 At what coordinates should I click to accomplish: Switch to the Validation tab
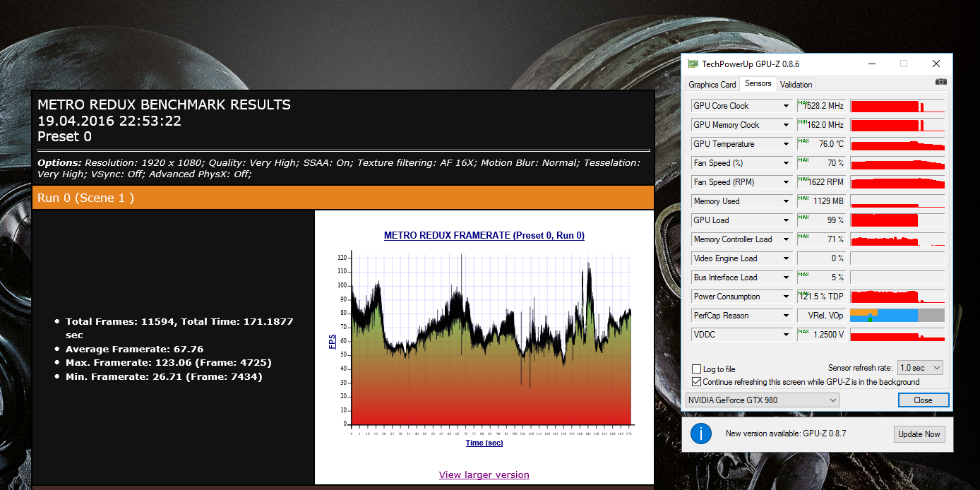point(796,85)
